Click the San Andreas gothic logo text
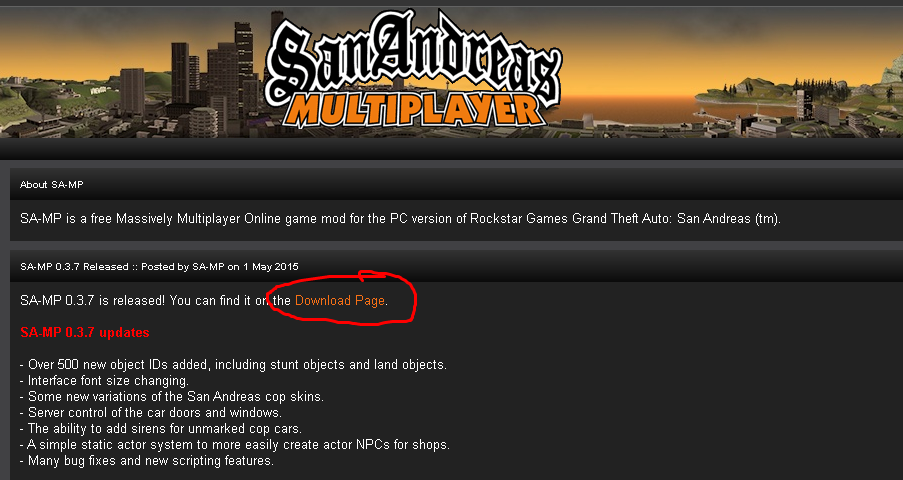The image size is (903, 480). pos(412,58)
